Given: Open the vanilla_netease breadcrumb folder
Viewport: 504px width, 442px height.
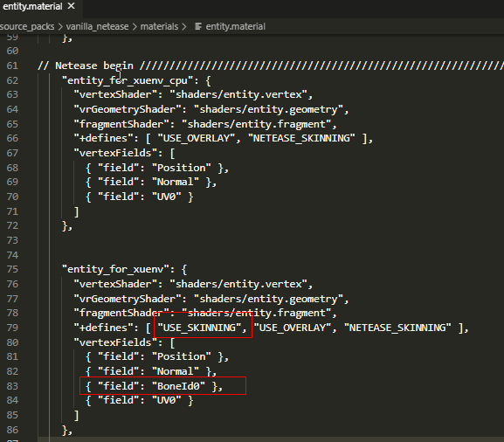Looking at the screenshot, I should (97, 26).
